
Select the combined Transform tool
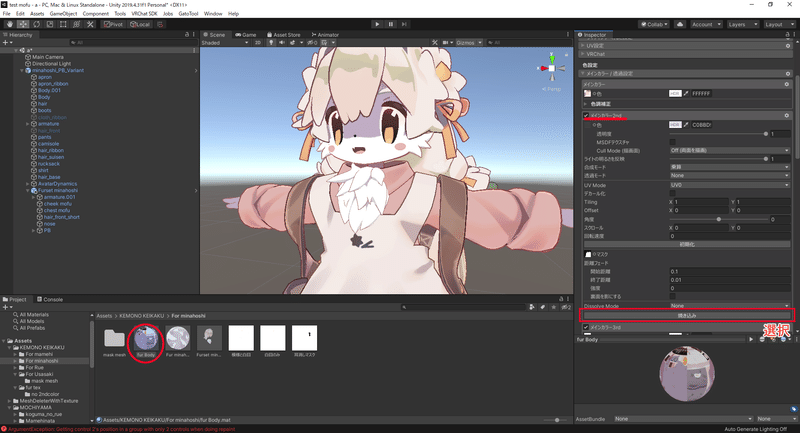[x=77, y=24]
